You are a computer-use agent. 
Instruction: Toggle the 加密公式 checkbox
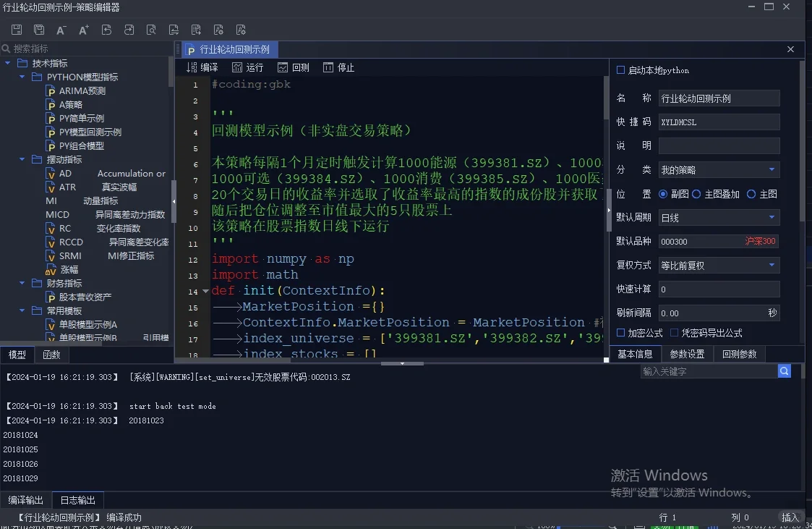620,332
